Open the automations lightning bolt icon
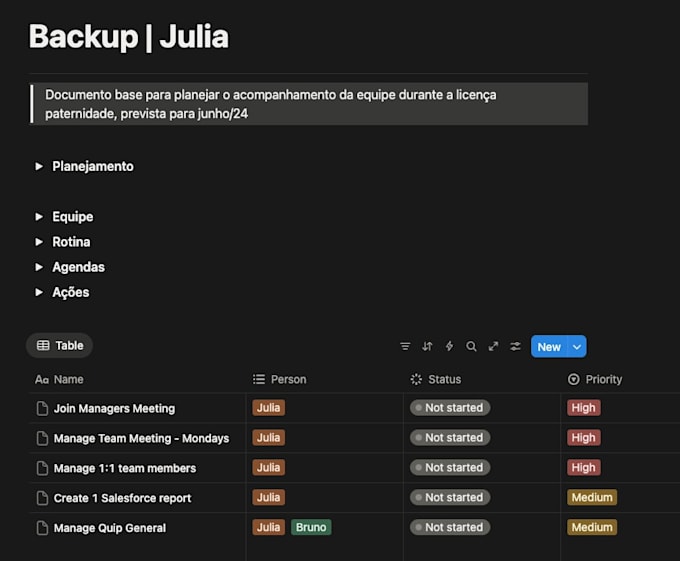 449,346
